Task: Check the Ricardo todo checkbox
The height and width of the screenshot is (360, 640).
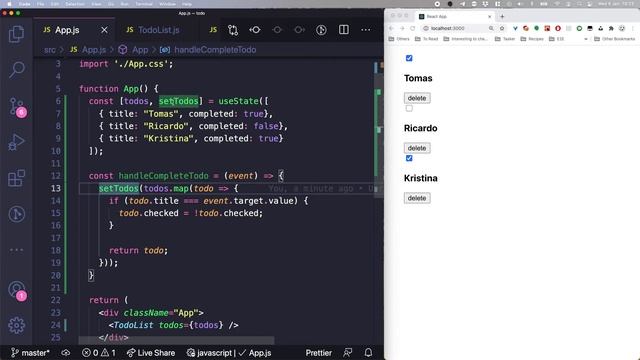Action: 409,108
